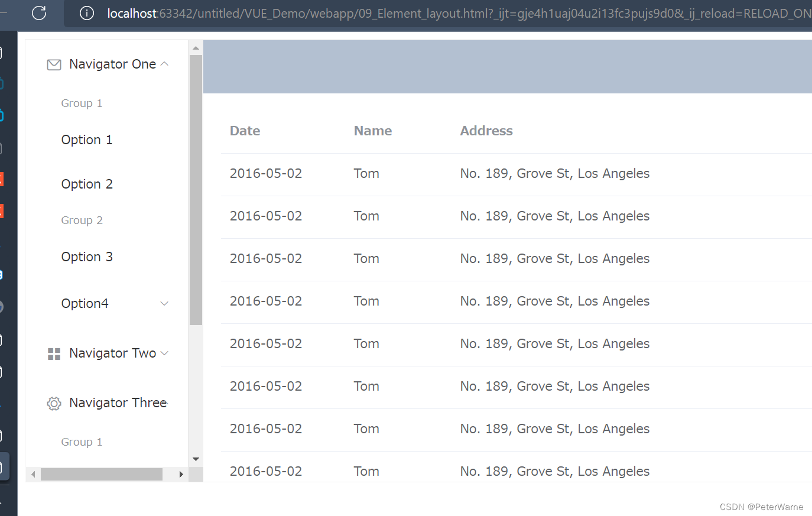Collapse the Navigator One submenu
This screenshot has height=516, width=812.
[164, 64]
